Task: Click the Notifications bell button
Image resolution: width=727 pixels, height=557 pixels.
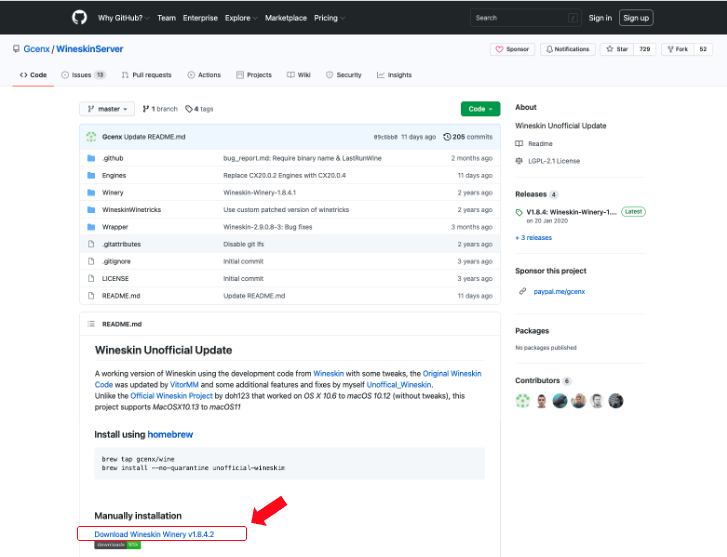Action: 568,49
